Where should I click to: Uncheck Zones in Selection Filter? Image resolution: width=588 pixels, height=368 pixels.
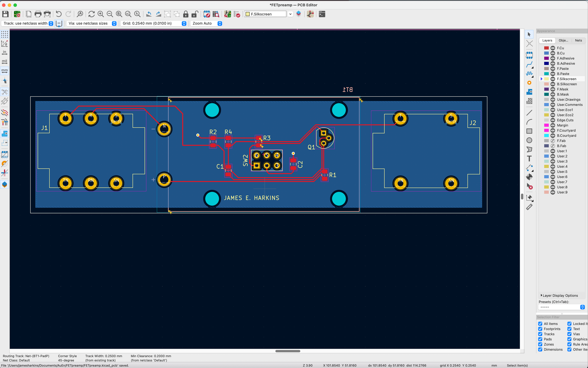(540, 344)
